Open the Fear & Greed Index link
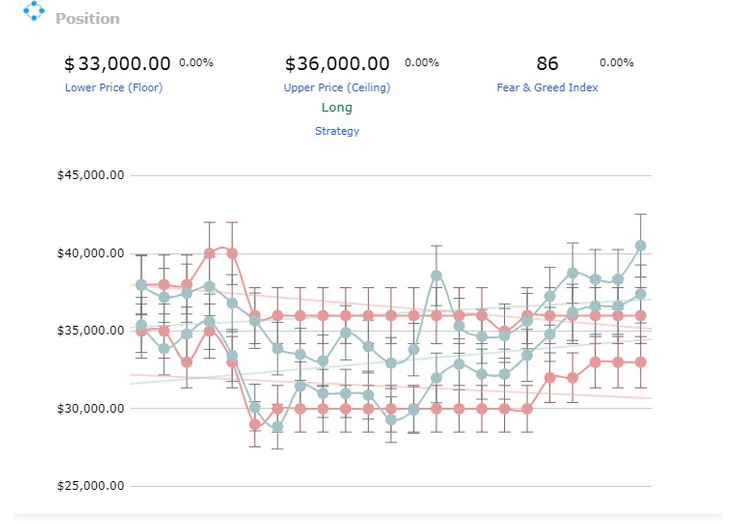 [x=548, y=87]
